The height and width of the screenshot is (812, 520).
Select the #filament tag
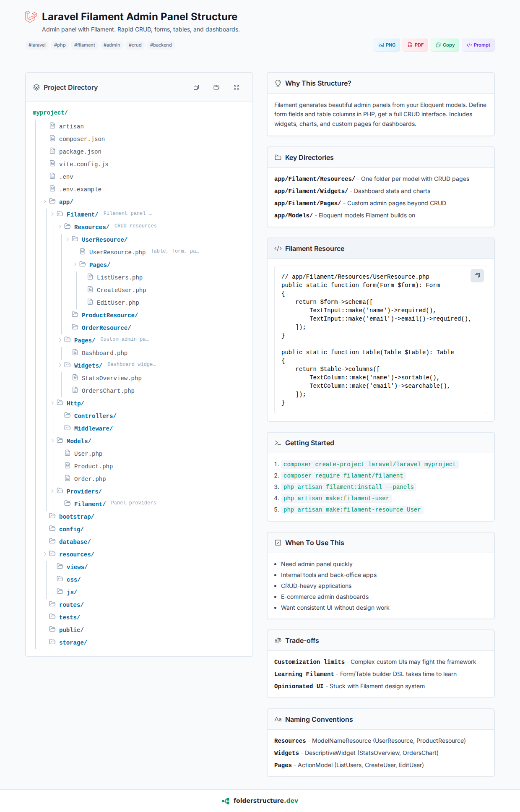pyautogui.click(x=85, y=45)
